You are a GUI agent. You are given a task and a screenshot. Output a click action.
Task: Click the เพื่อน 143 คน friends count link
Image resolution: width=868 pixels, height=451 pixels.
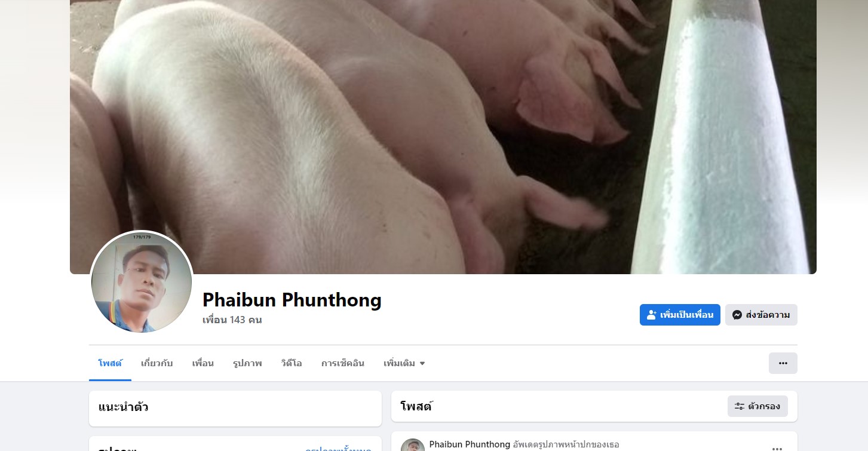point(232,320)
